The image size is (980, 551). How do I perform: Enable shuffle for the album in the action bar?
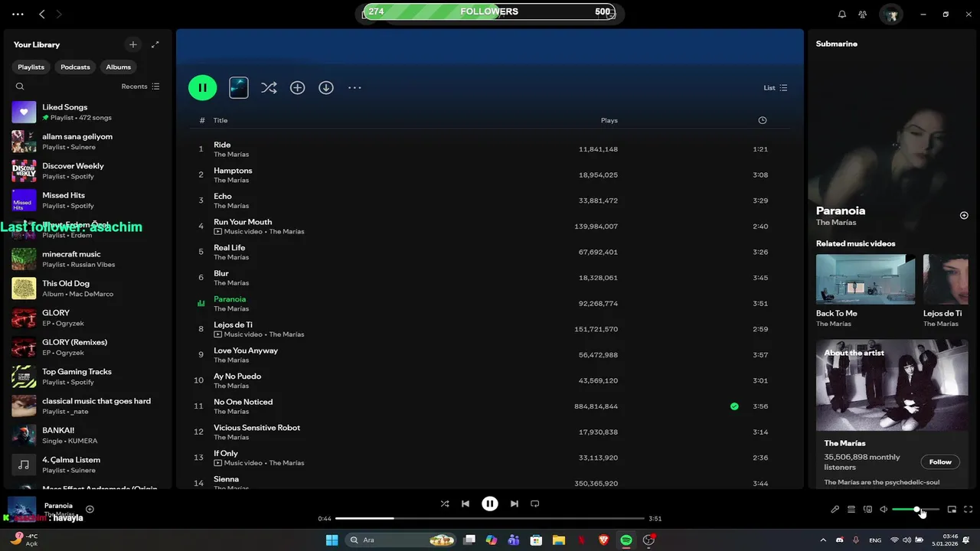(269, 88)
